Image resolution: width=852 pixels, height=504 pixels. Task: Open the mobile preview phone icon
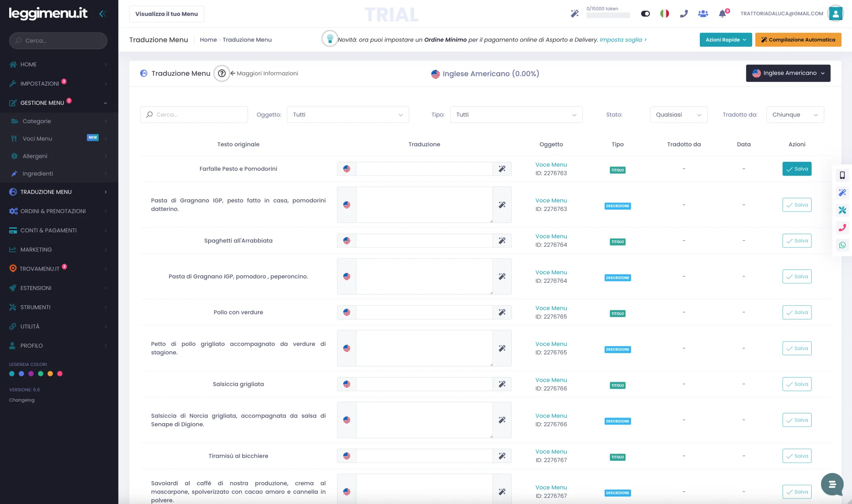click(x=842, y=175)
